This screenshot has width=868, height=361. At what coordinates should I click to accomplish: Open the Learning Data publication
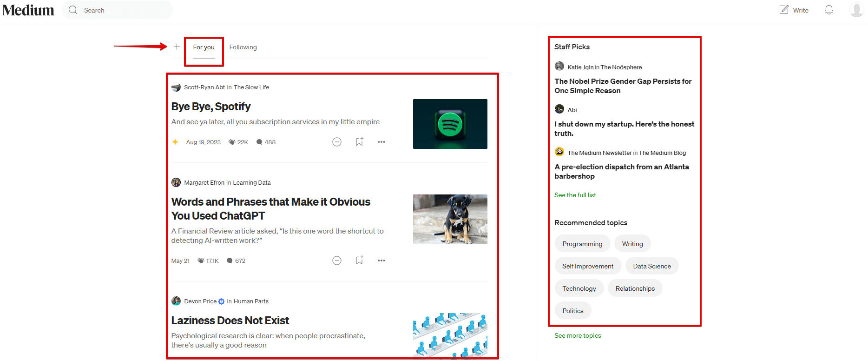[252, 182]
